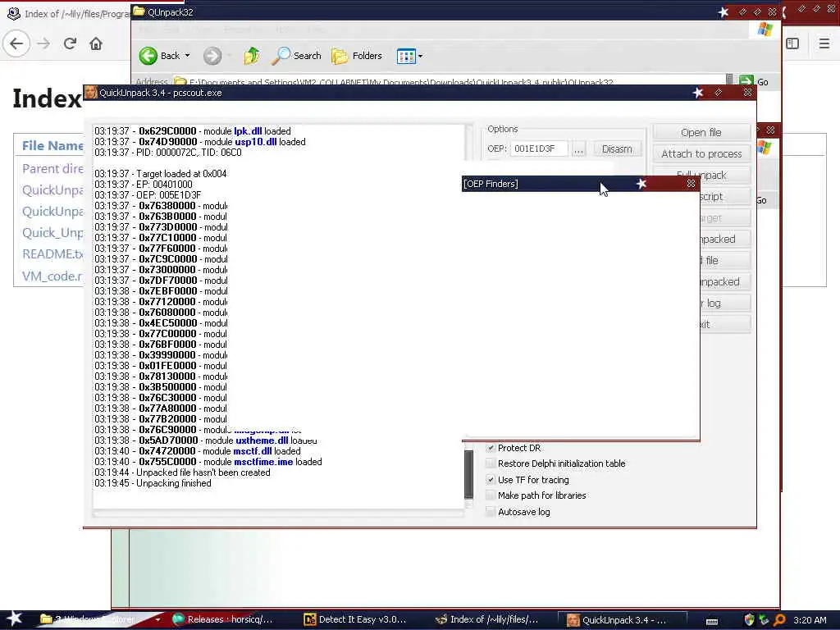Click usp10.dll module link in log
The height and width of the screenshot is (630, 840).
pos(256,142)
